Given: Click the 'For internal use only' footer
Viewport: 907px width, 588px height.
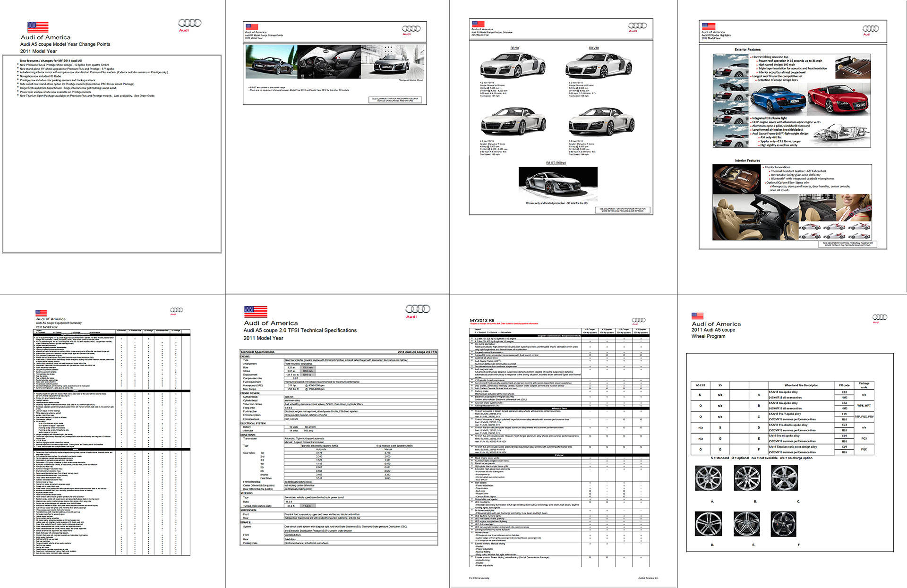Looking at the screenshot, I should coord(479,578).
